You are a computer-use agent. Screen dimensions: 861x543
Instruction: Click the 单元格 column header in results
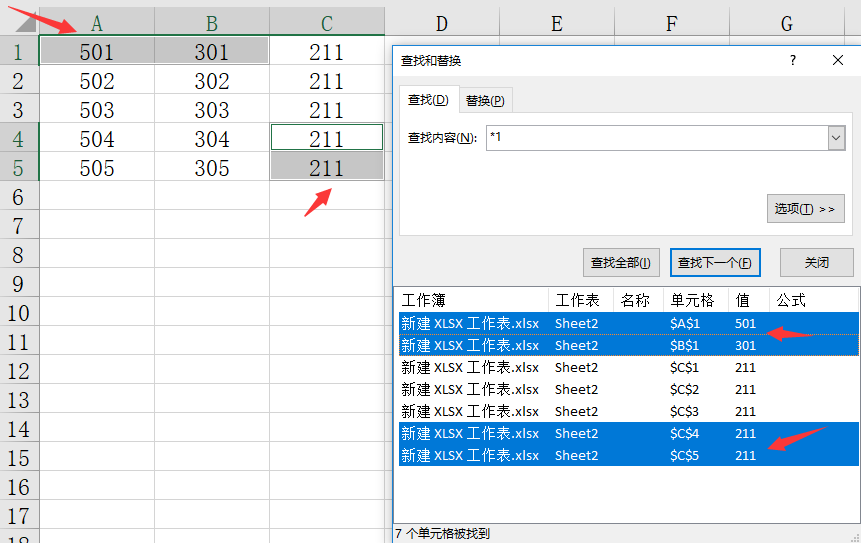tap(692, 300)
